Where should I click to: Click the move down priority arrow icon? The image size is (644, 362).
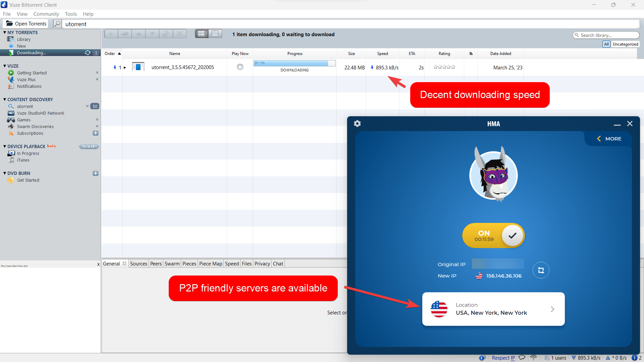pyautogui.click(x=152, y=34)
